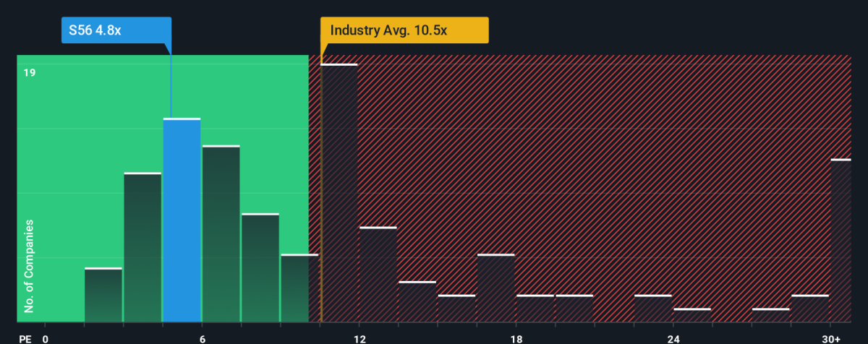Viewport: 868px width, 344px height.
Task: Click the second green bar near PE 4
Action: (x=142, y=248)
